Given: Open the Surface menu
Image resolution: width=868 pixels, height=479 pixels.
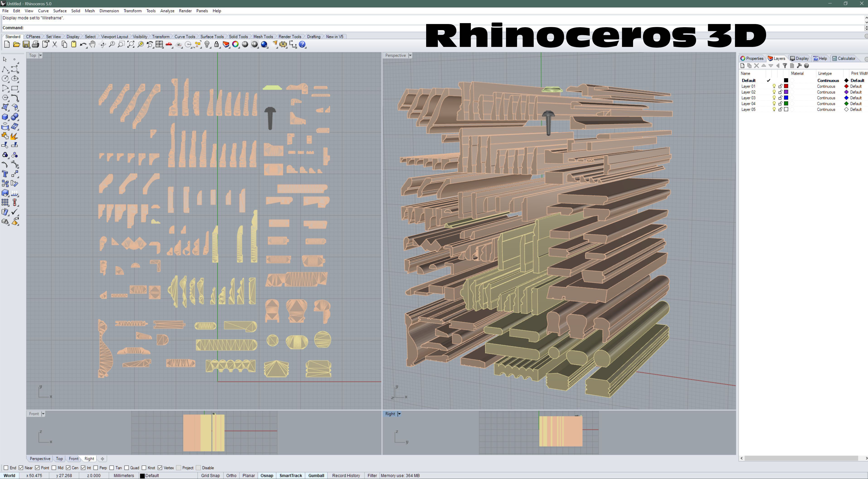Looking at the screenshot, I should [60, 11].
